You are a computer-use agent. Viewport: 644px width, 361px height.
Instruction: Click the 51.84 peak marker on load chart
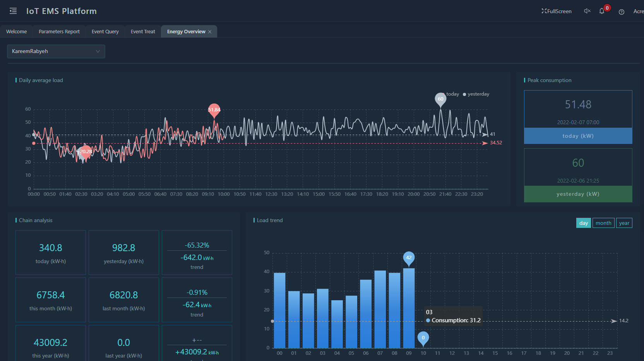214,110
